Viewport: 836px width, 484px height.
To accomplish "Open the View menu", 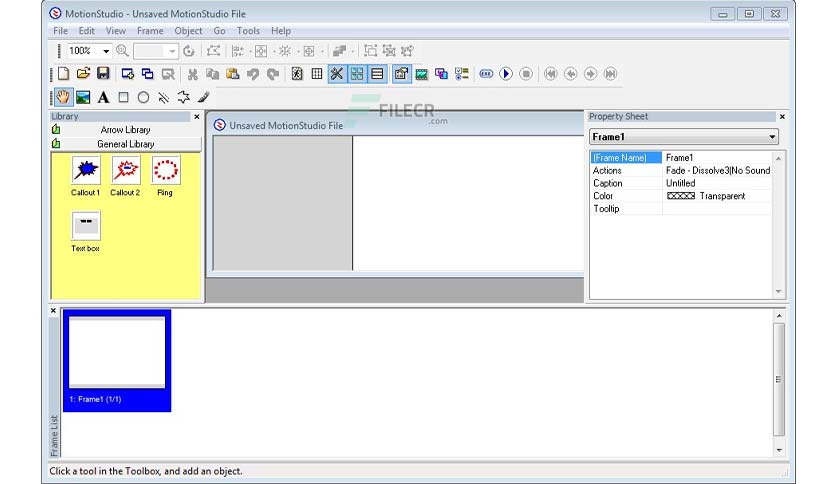I will (x=116, y=31).
